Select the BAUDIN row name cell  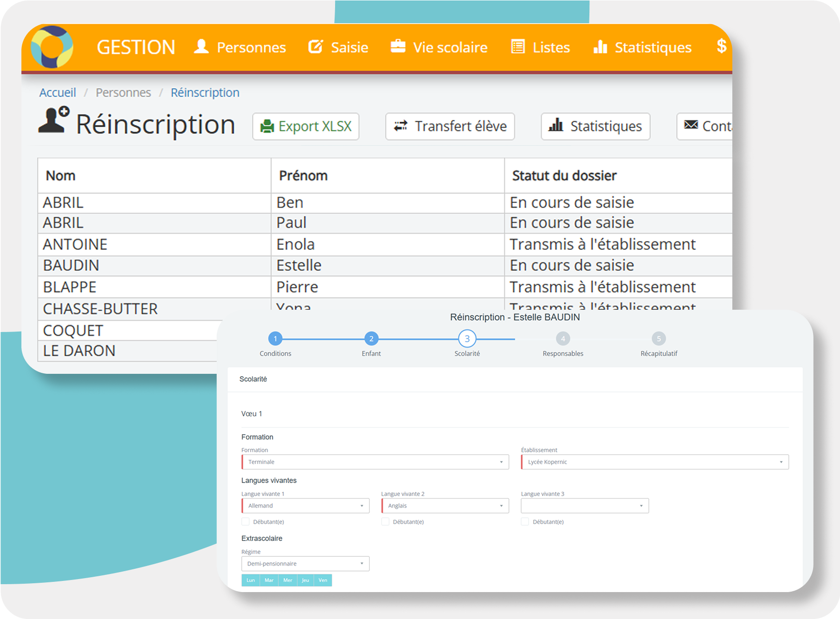(154, 266)
